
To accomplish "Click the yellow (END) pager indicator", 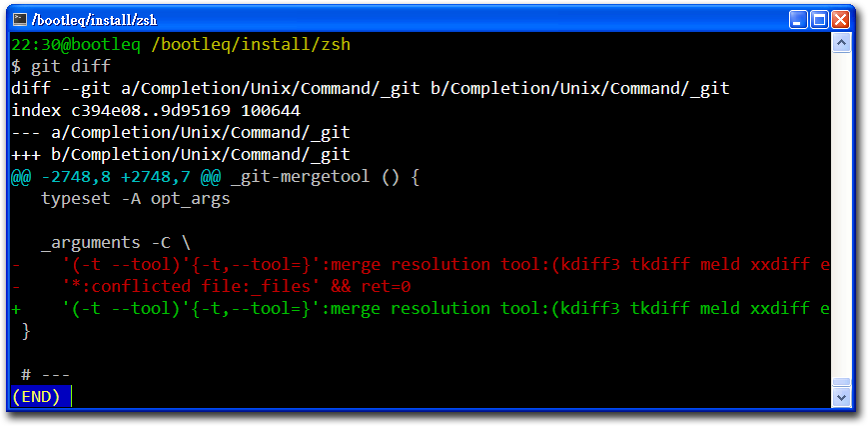I will pos(35,397).
